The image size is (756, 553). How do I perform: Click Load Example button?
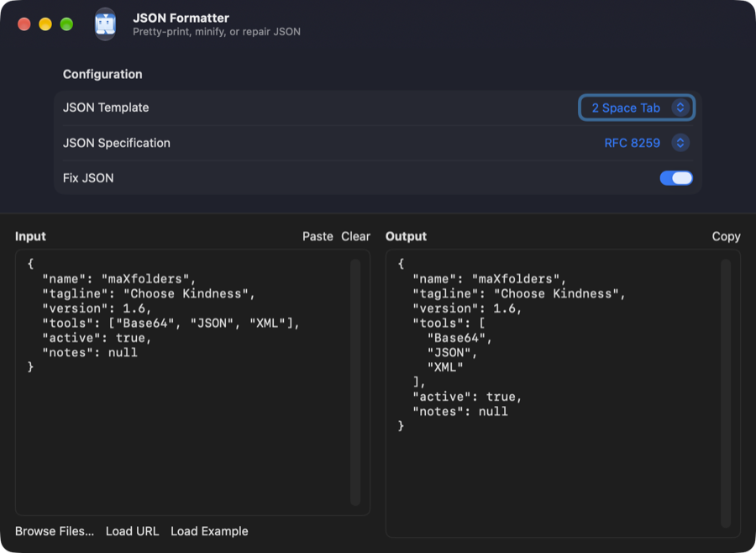coord(209,531)
